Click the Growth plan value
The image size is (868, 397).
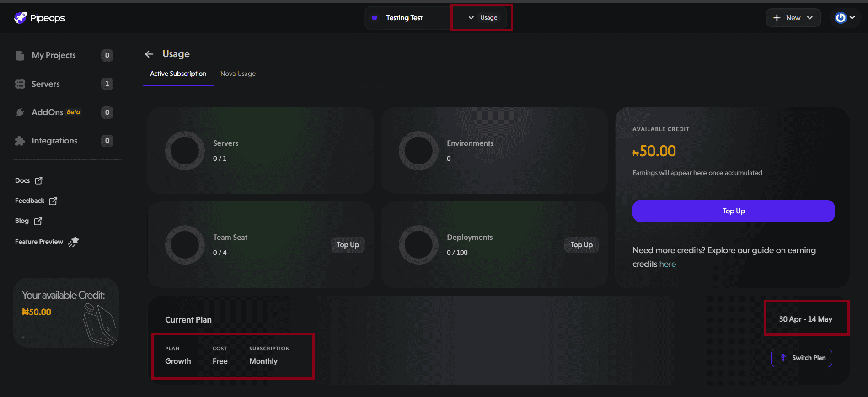(178, 361)
